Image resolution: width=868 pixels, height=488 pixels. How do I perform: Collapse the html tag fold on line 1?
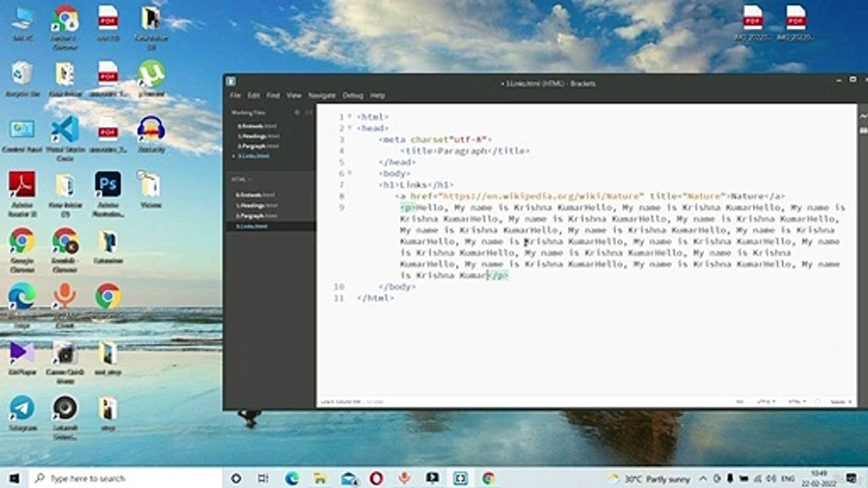349,117
